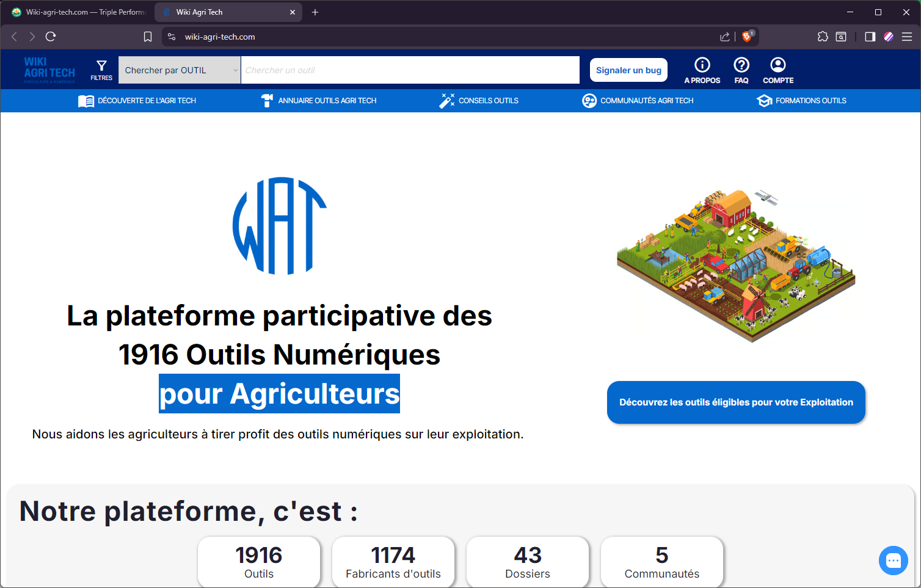The width and height of the screenshot is (921, 588).
Task: Open the FAQ question mark icon
Action: pyautogui.click(x=741, y=65)
